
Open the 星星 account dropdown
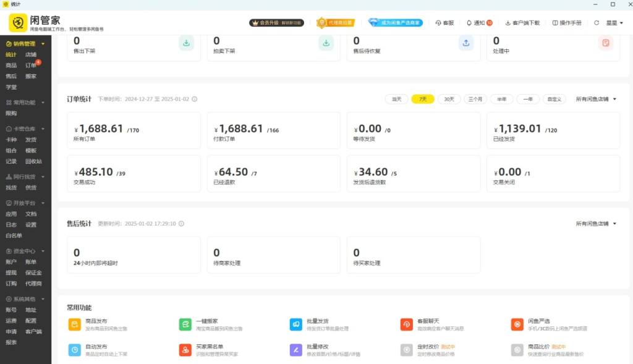(x=614, y=23)
